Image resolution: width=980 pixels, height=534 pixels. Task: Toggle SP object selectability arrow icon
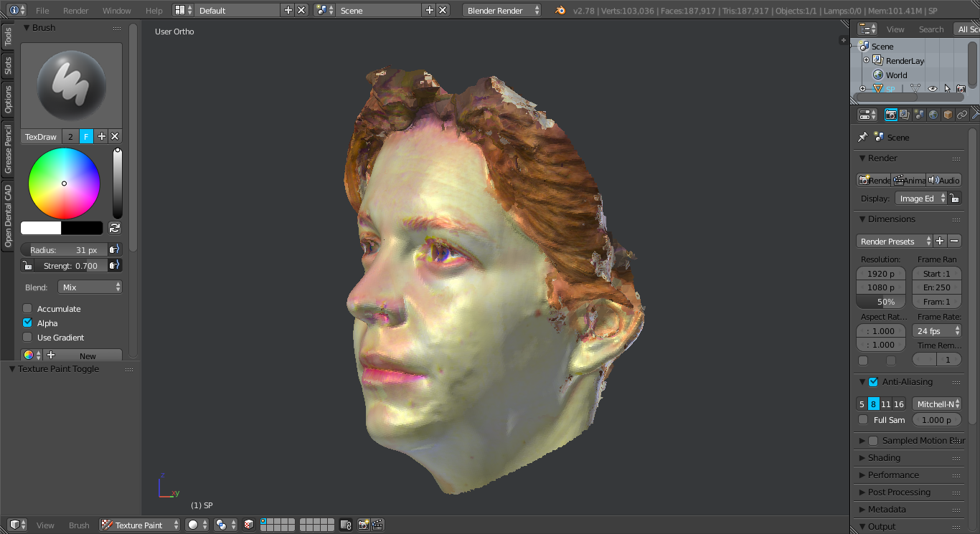tap(947, 89)
